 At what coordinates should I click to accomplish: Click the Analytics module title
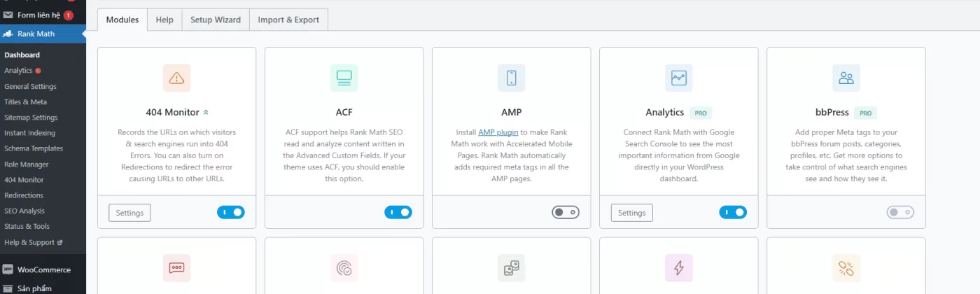click(664, 112)
